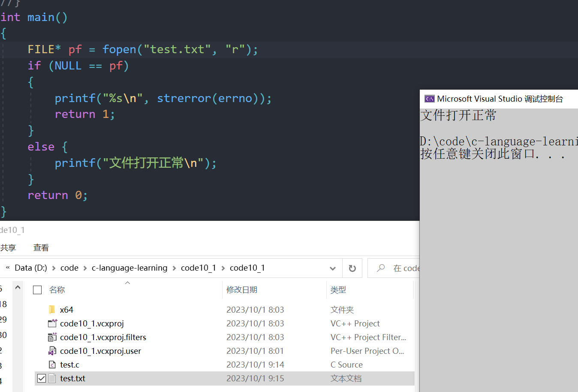Click the test.c file icon
The width and height of the screenshot is (578, 392).
(52, 365)
